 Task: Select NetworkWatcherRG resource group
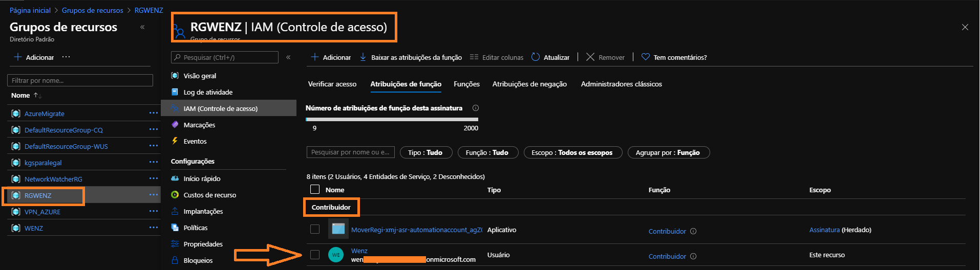tap(53, 179)
